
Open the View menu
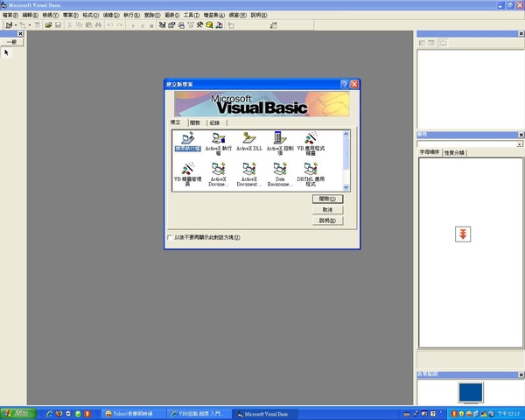[x=50, y=15]
